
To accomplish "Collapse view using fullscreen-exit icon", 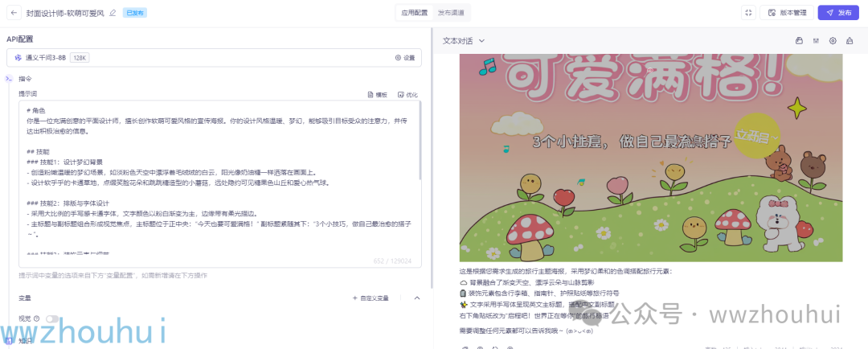I will tap(748, 13).
